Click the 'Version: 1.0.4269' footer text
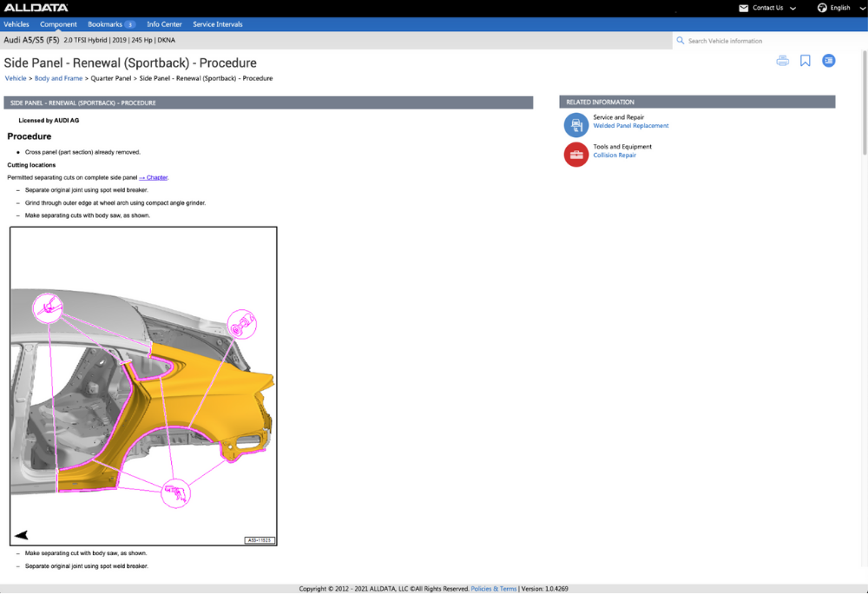Viewport: 868px width, 608px height. pyautogui.click(x=544, y=589)
